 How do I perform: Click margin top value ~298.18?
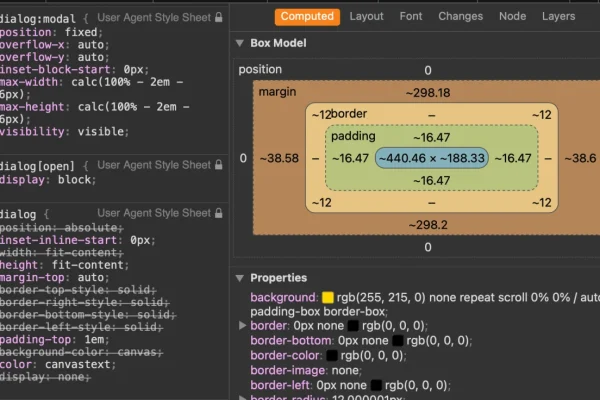pos(428,93)
